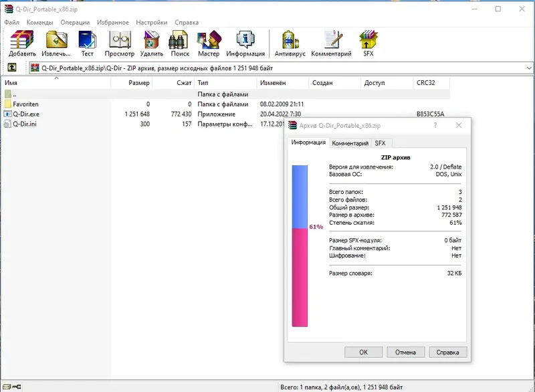Click the size value 1 251 648

(137, 114)
